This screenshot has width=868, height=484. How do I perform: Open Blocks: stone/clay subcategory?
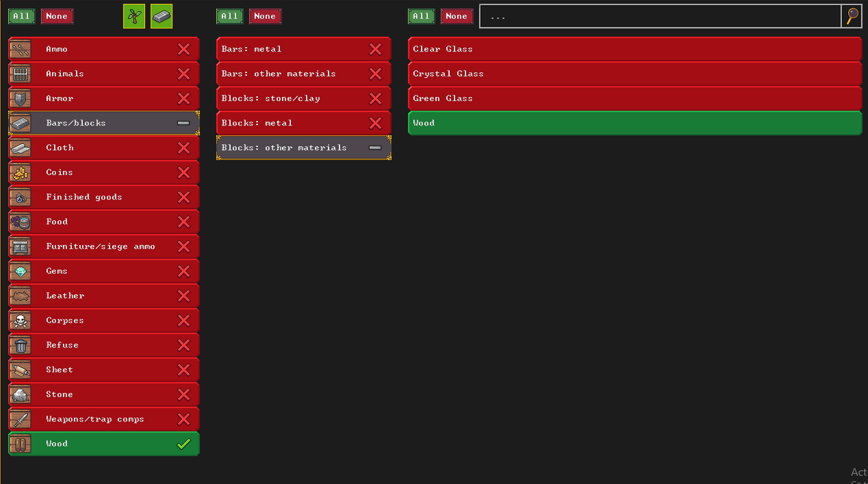pos(304,99)
